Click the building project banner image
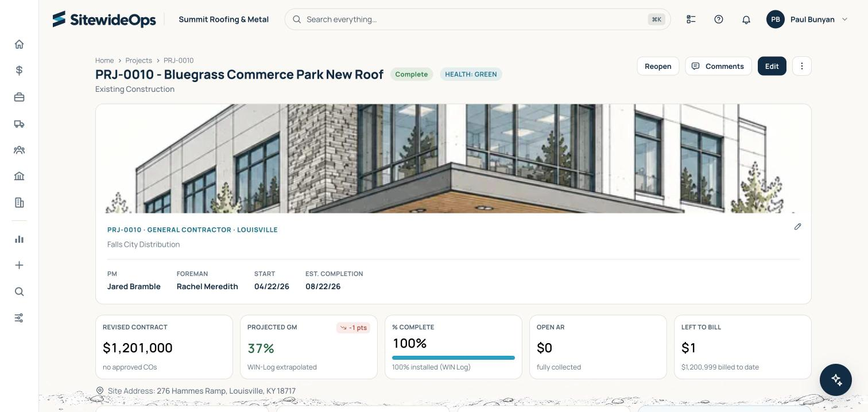The width and height of the screenshot is (868, 412). point(454,158)
